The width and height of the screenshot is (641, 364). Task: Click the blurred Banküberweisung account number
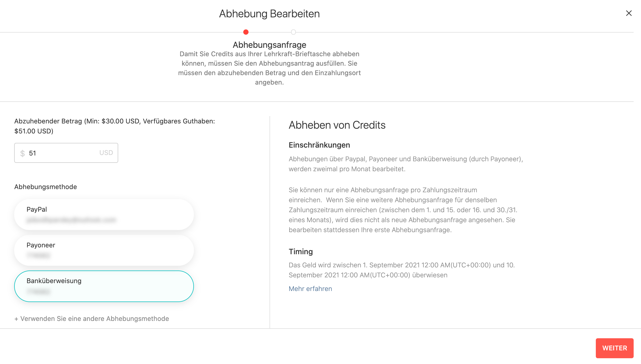[38, 291]
